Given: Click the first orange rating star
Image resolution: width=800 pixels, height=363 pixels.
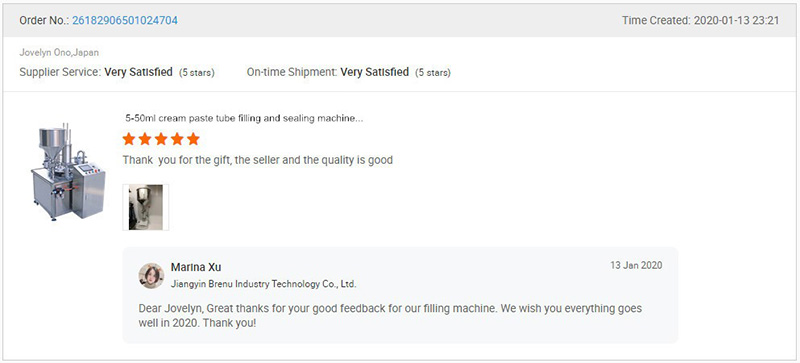Looking at the screenshot, I should (x=129, y=139).
